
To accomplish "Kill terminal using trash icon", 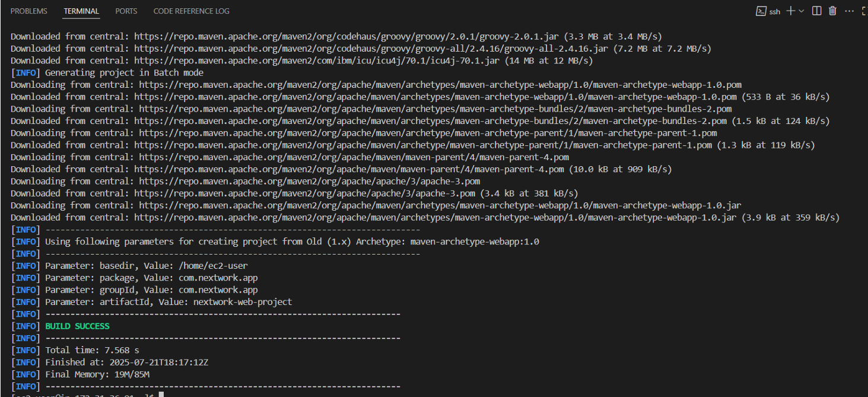I will point(832,11).
